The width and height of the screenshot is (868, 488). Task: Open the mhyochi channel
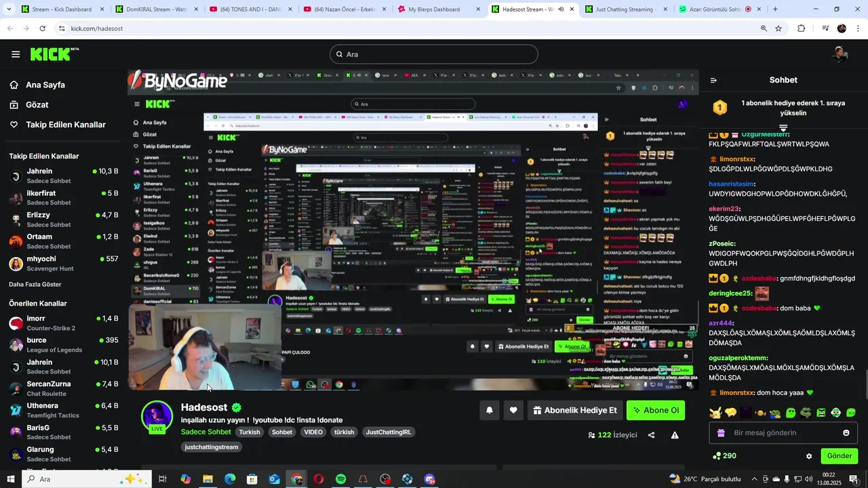coord(64,263)
